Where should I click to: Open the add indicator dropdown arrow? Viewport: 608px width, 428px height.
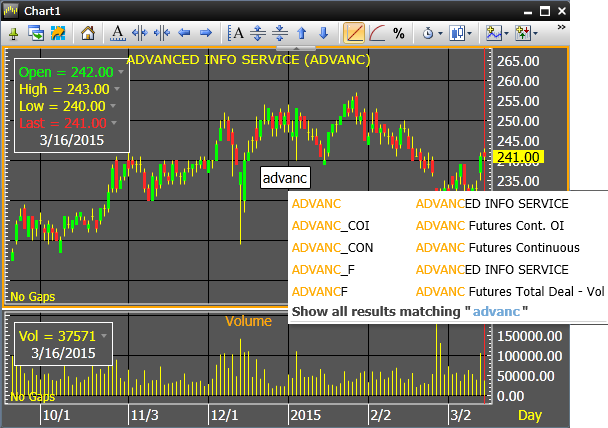pos(535,34)
